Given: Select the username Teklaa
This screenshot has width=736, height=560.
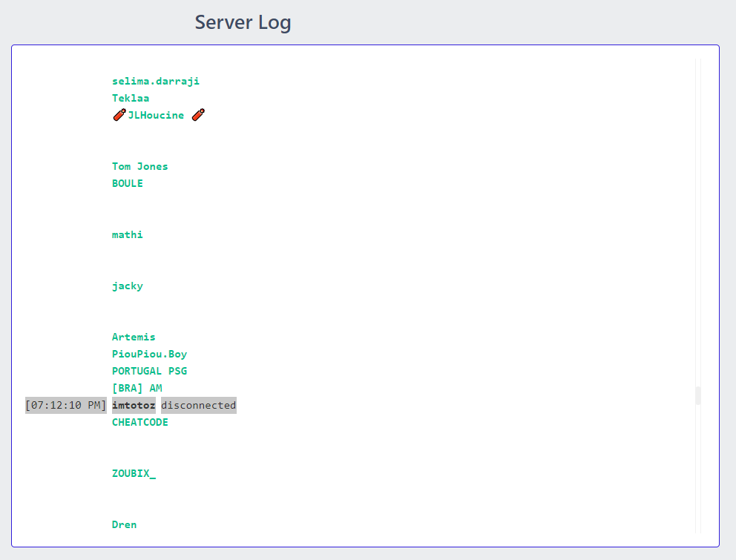Looking at the screenshot, I should click(x=131, y=98).
